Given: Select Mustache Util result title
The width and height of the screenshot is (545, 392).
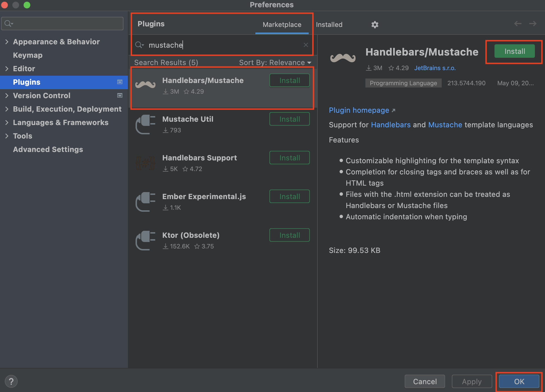Looking at the screenshot, I should [x=188, y=119].
